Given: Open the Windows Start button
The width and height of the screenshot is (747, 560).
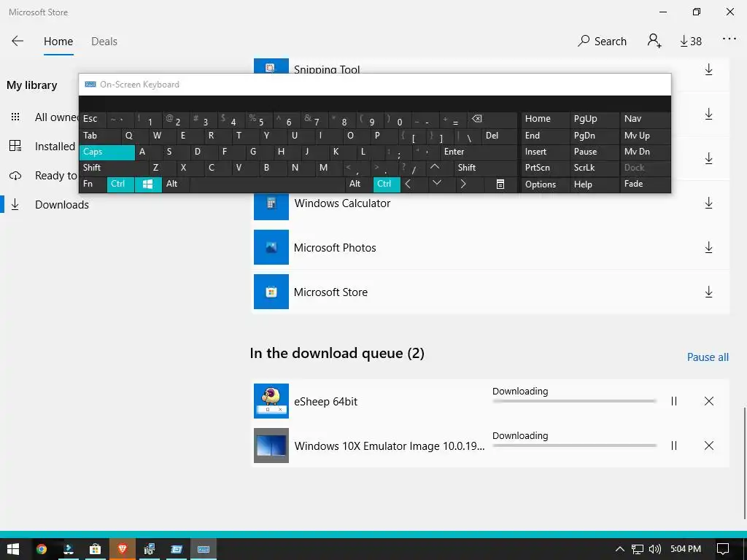Looking at the screenshot, I should pos(13,549).
